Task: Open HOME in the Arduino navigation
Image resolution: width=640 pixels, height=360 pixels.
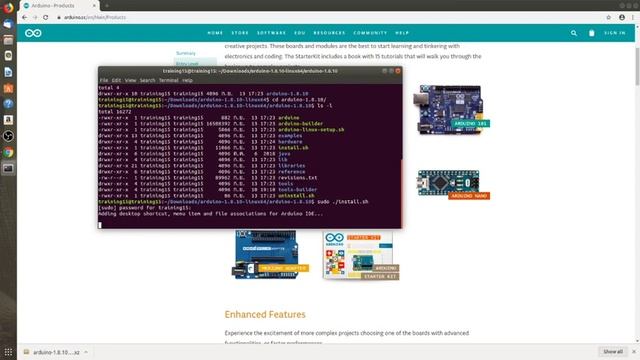Action: [x=215, y=33]
